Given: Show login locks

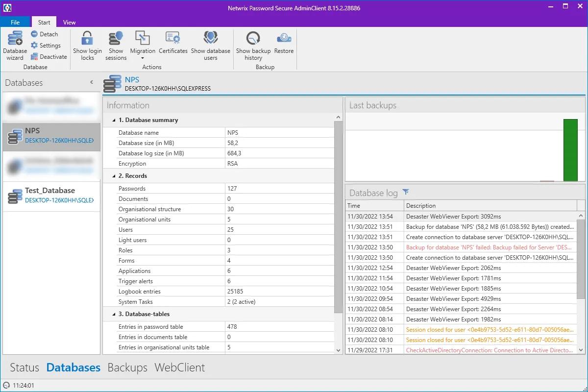Looking at the screenshot, I should pos(87,45).
